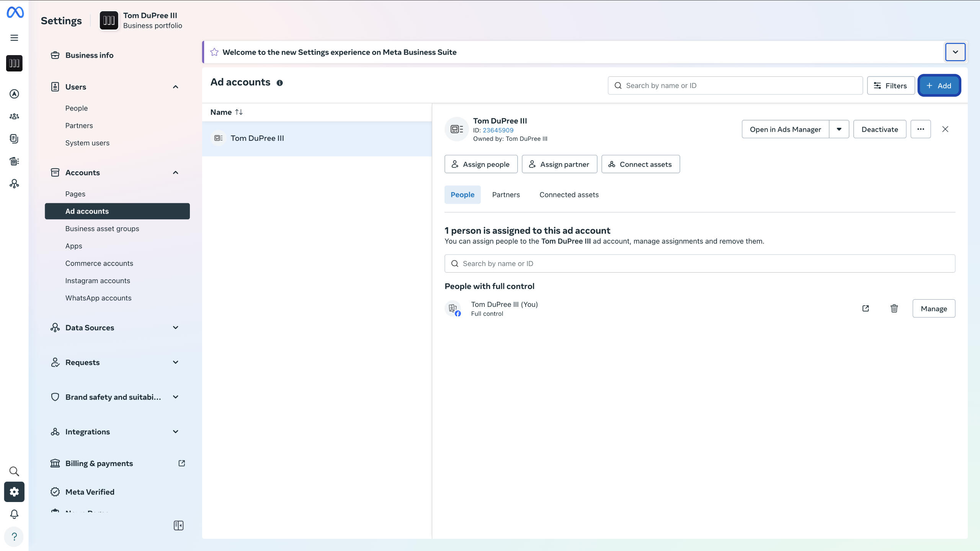This screenshot has height=551, width=980.
Task: Click the Meta logo icon
Action: [x=15, y=12]
